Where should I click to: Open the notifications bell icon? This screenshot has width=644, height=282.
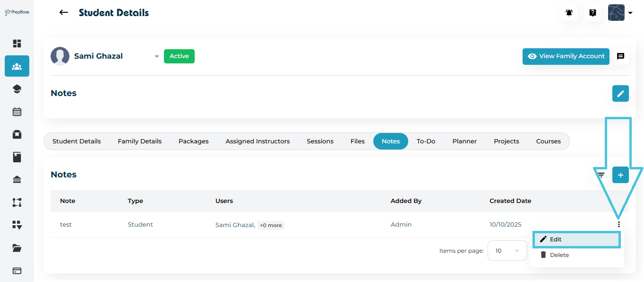click(x=569, y=13)
